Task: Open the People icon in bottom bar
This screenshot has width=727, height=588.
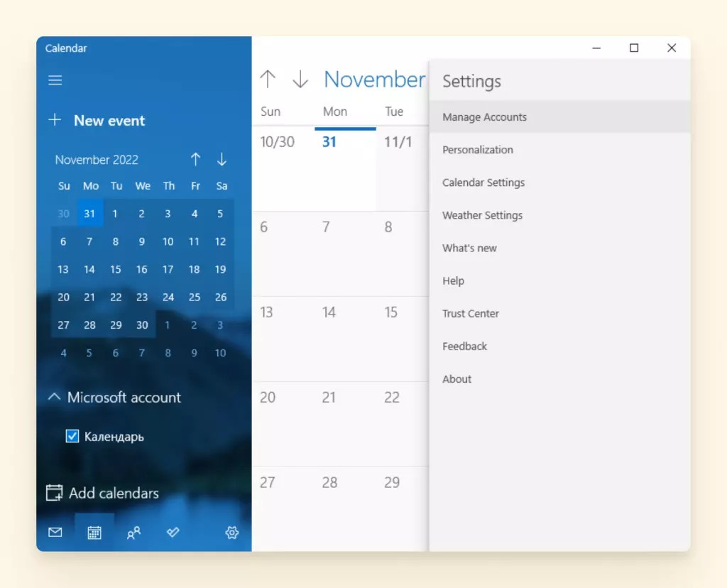Action: (133, 532)
